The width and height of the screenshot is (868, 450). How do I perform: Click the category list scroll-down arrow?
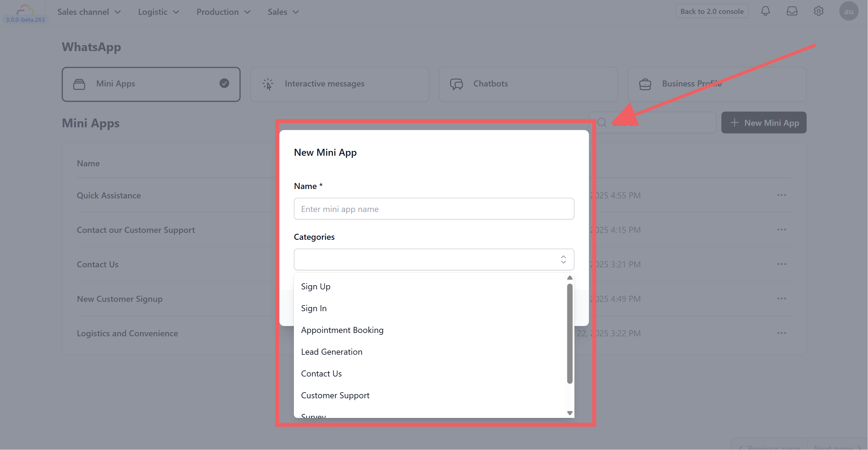coord(570,413)
